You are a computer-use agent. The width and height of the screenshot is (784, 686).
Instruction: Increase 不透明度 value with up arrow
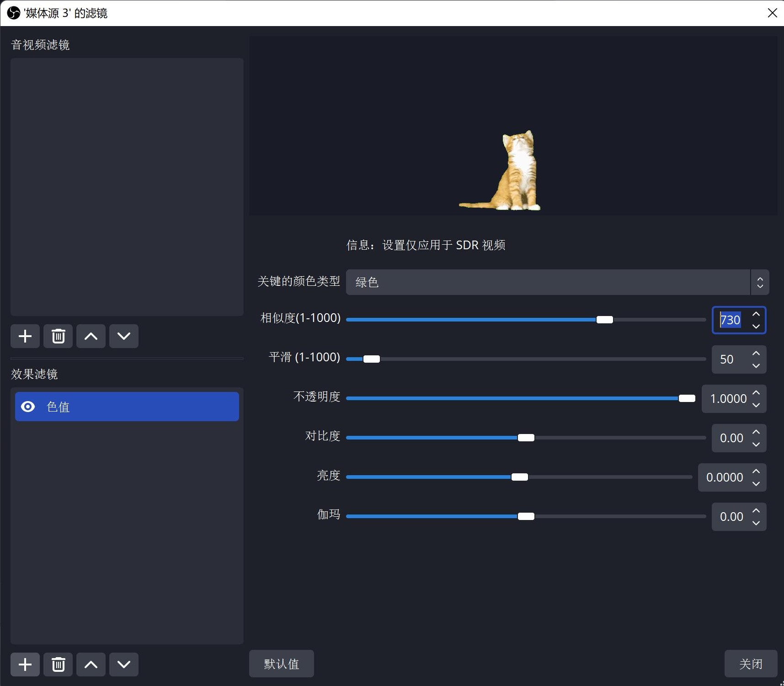point(756,393)
